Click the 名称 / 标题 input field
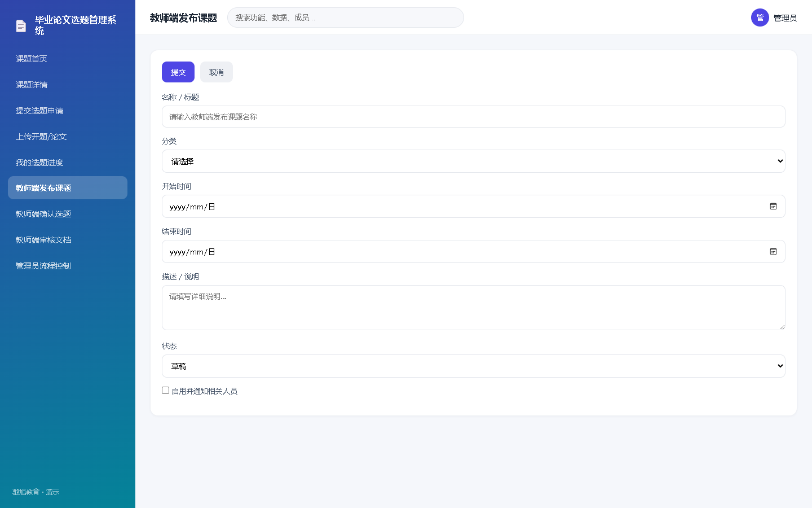This screenshot has width=812, height=508. click(x=474, y=117)
